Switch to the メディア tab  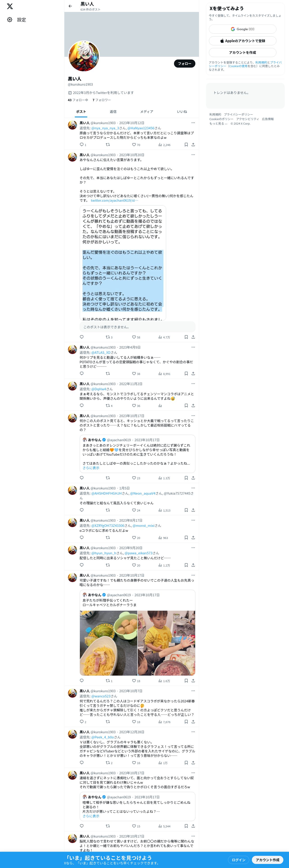147,112
